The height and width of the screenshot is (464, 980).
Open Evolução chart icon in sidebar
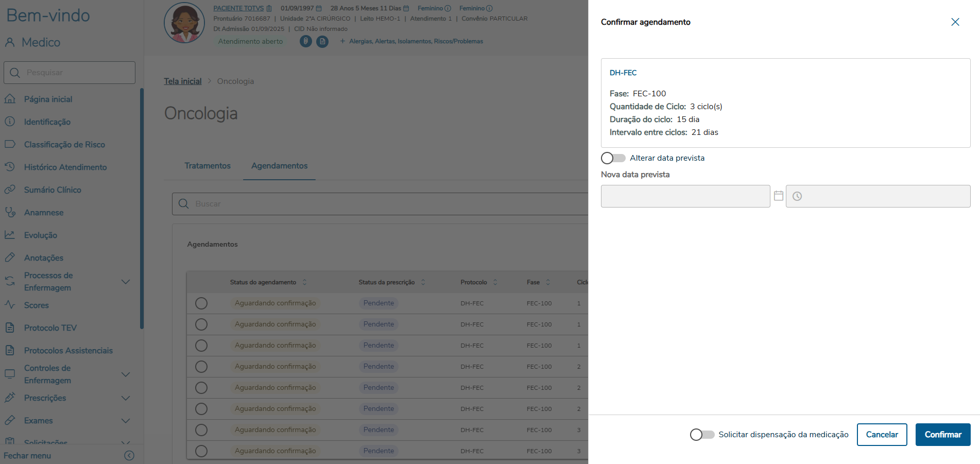[x=10, y=235]
